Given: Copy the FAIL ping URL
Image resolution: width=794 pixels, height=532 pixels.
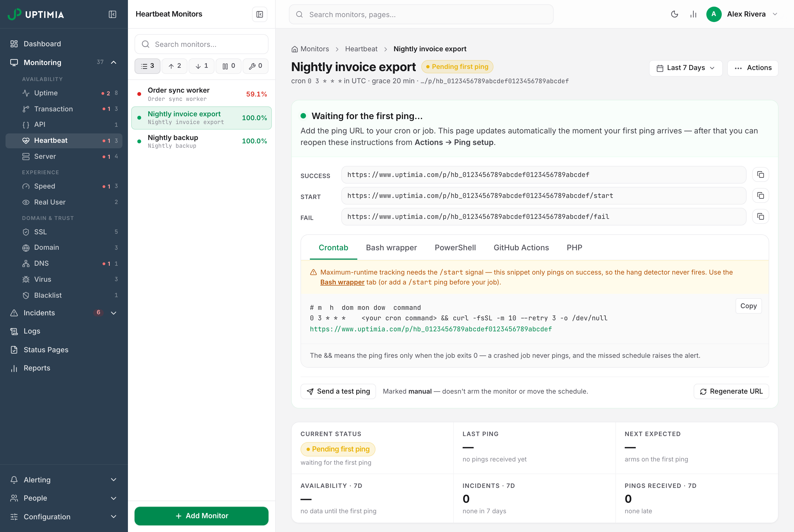Looking at the screenshot, I should pos(760,216).
